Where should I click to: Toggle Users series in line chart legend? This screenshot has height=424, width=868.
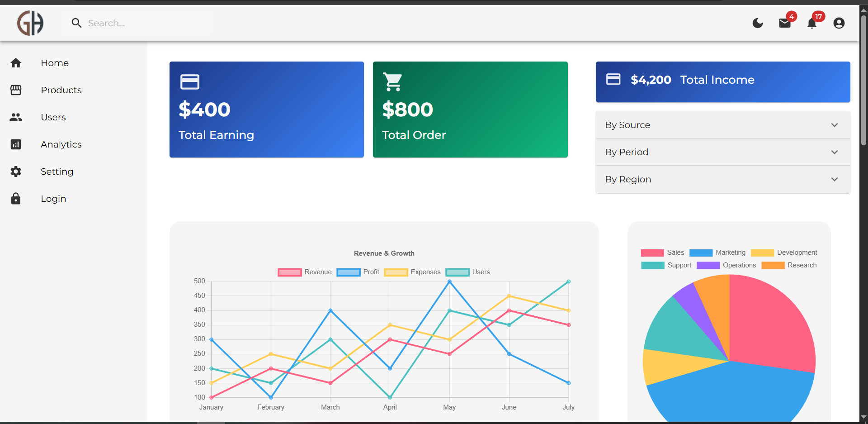point(468,272)
